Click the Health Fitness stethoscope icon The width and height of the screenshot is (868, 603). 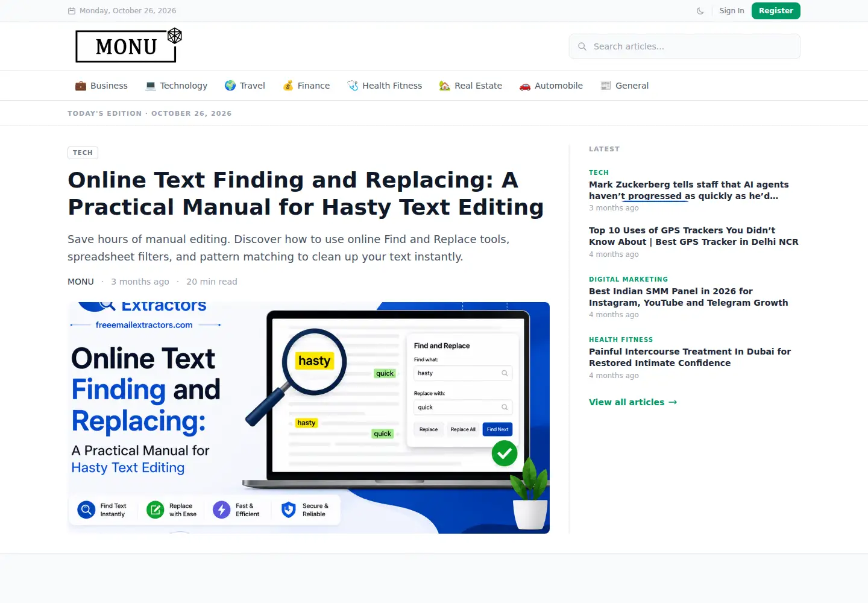tap(353, 86)
